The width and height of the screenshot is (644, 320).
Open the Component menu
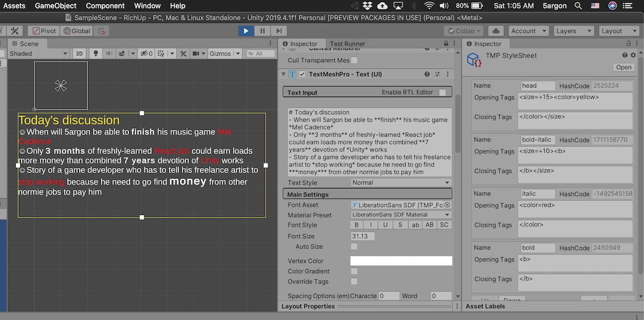[105, 6]
